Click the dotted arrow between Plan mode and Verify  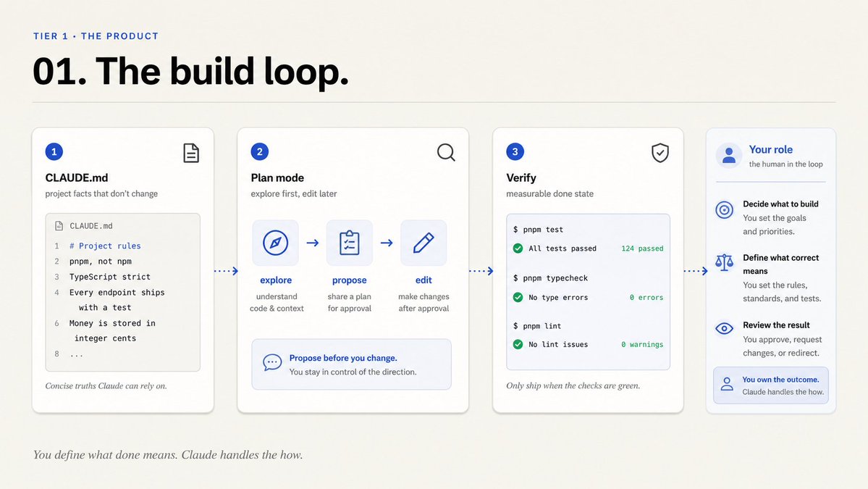click(x=481, y=271)
